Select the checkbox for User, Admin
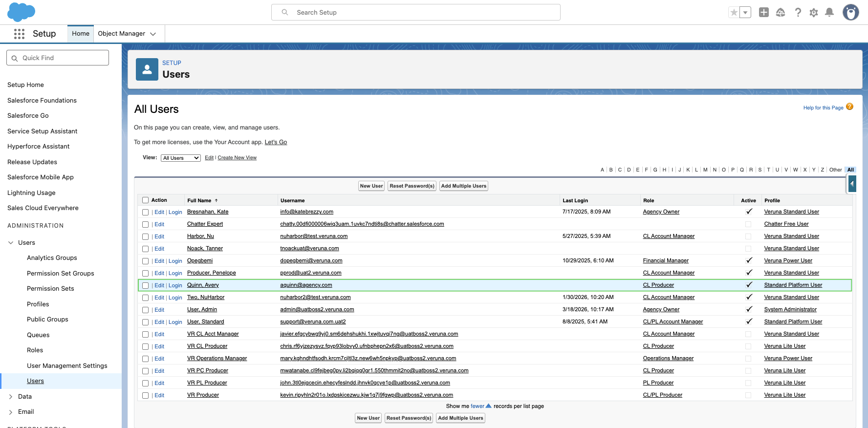Screen dimensions: 868x428 point(145,310)
